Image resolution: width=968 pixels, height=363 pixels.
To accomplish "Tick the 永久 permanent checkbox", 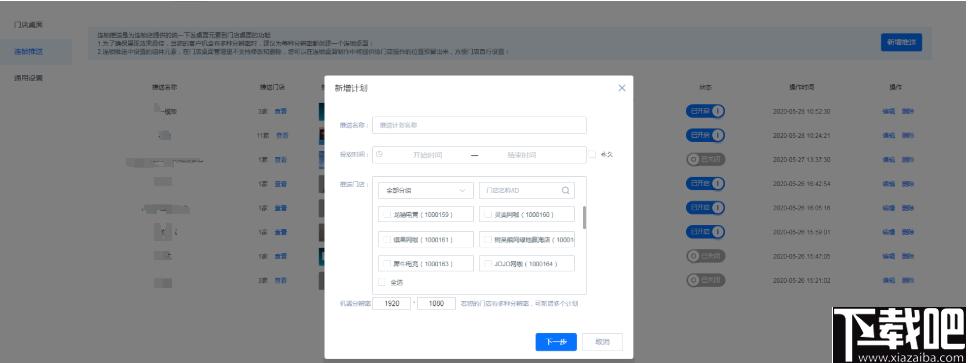I will [x=593, y=154].
